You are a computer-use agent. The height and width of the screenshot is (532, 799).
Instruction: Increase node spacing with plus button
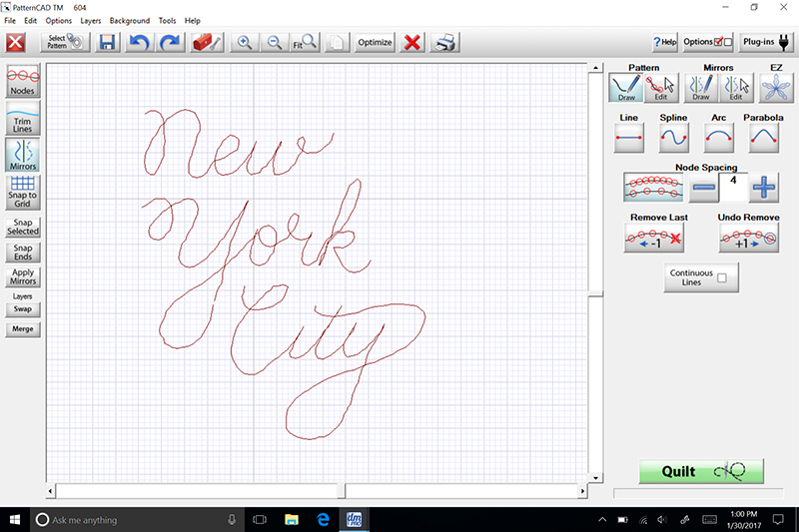(x=764, y=187)
